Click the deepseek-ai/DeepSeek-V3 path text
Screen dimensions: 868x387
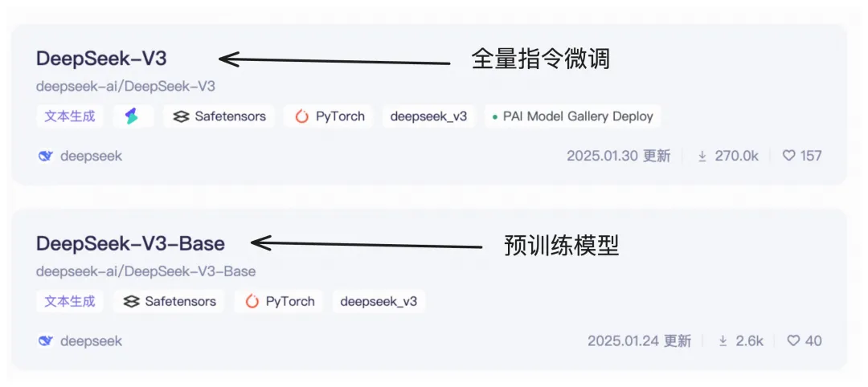pos(125,87)
